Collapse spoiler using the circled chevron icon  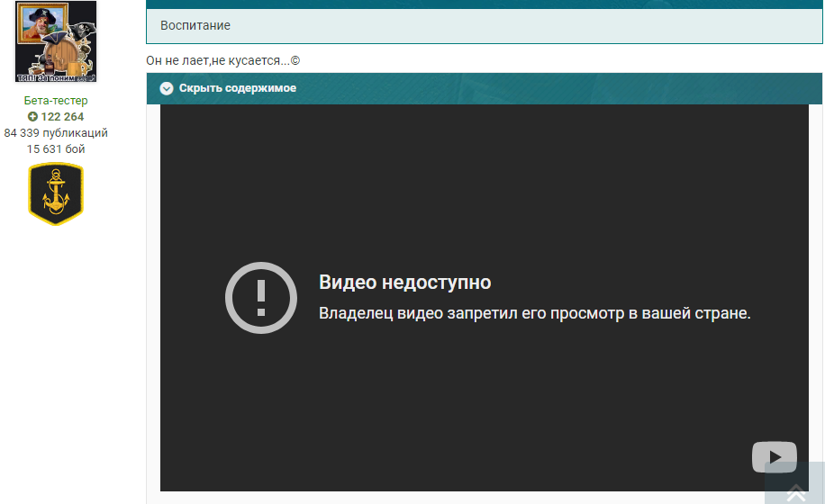pos(167,88)
